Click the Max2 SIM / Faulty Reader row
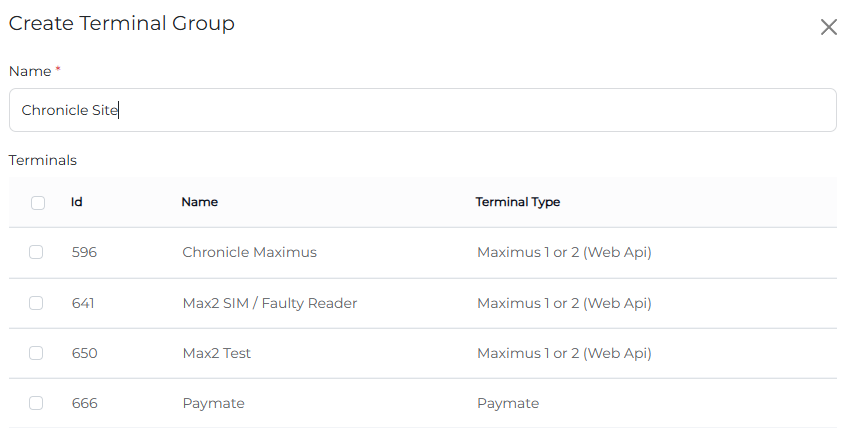This screenshot has width=850, height=430. [423, 303]
